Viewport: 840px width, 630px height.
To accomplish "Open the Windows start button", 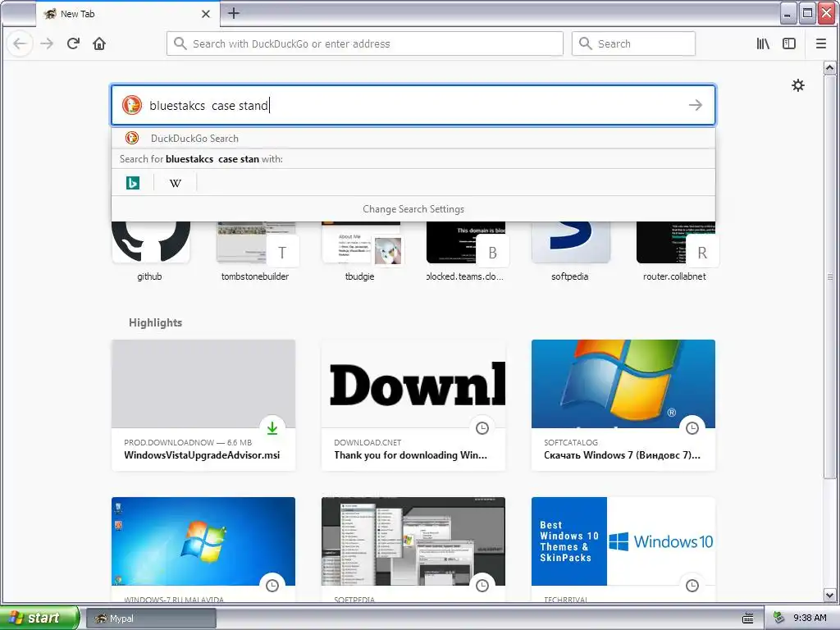I will 39,618.
